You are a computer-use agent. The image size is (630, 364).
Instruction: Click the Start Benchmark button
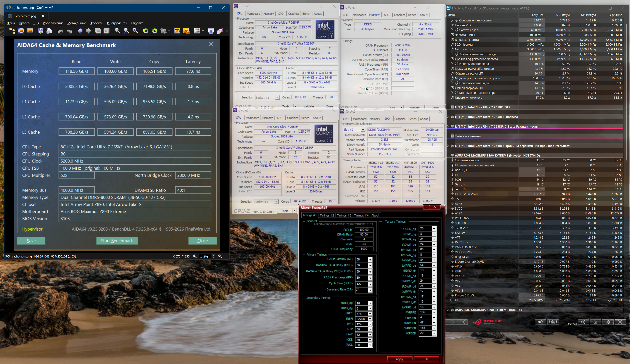117,241
